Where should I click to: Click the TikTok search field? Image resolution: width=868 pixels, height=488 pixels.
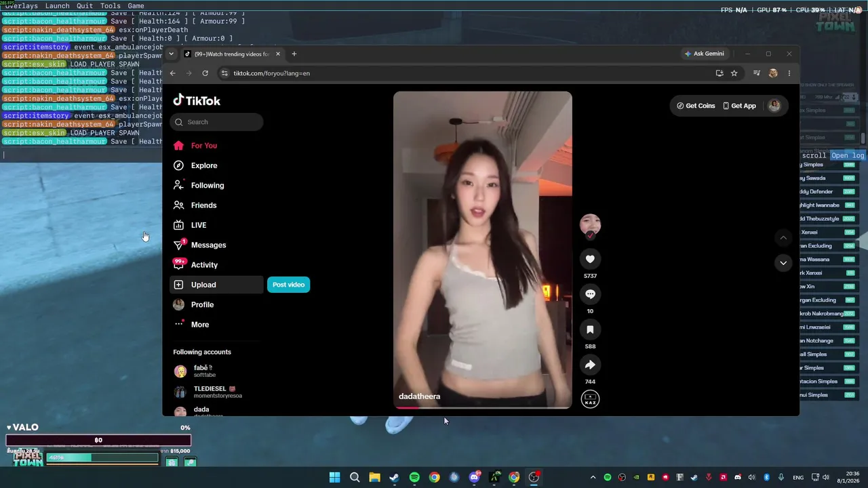(216, 122)
